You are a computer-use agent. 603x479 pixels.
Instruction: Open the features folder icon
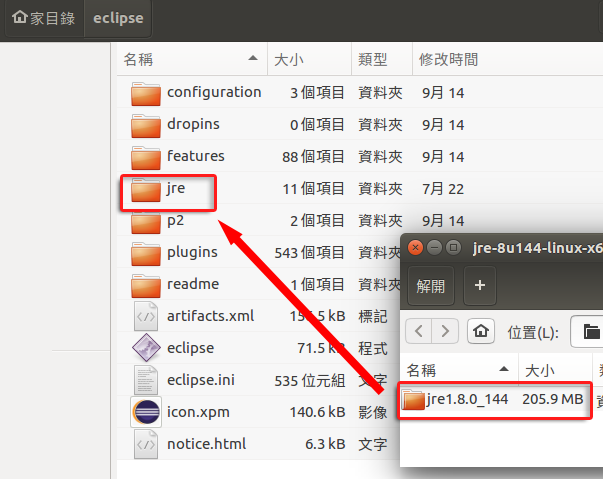(145, 157)
